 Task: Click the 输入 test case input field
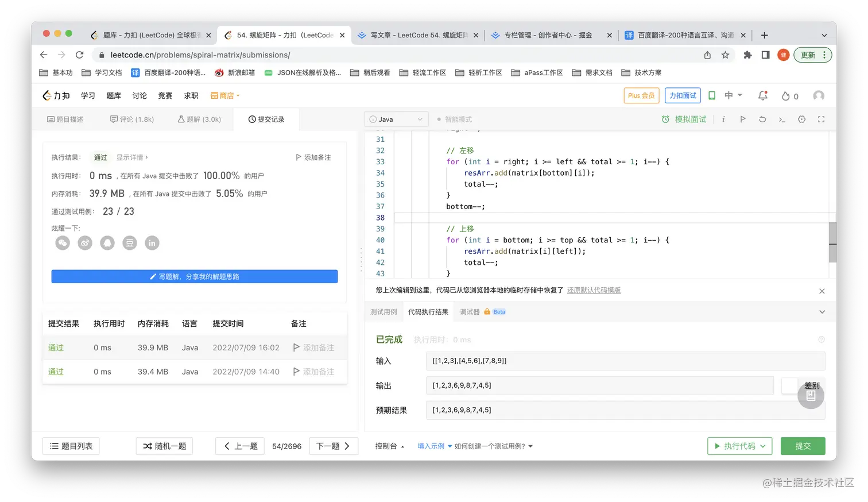tap(626, 362)
